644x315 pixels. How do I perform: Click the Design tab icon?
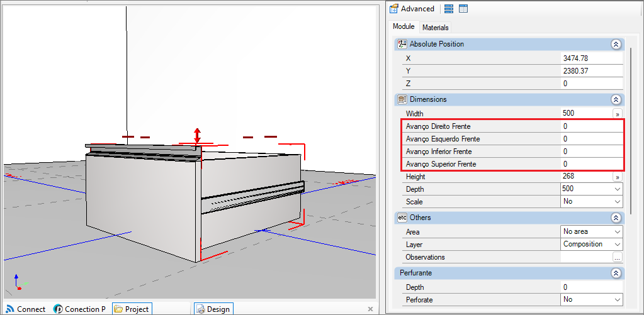tap(200, 309)
